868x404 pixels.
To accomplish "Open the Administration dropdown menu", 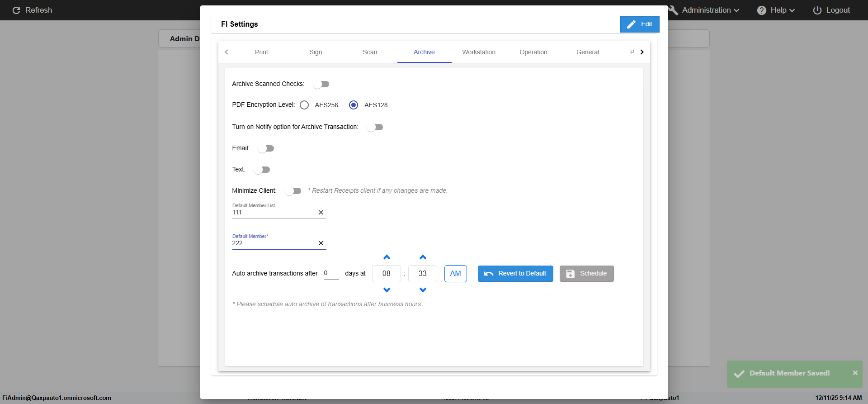I will click(x=710, y=10).
